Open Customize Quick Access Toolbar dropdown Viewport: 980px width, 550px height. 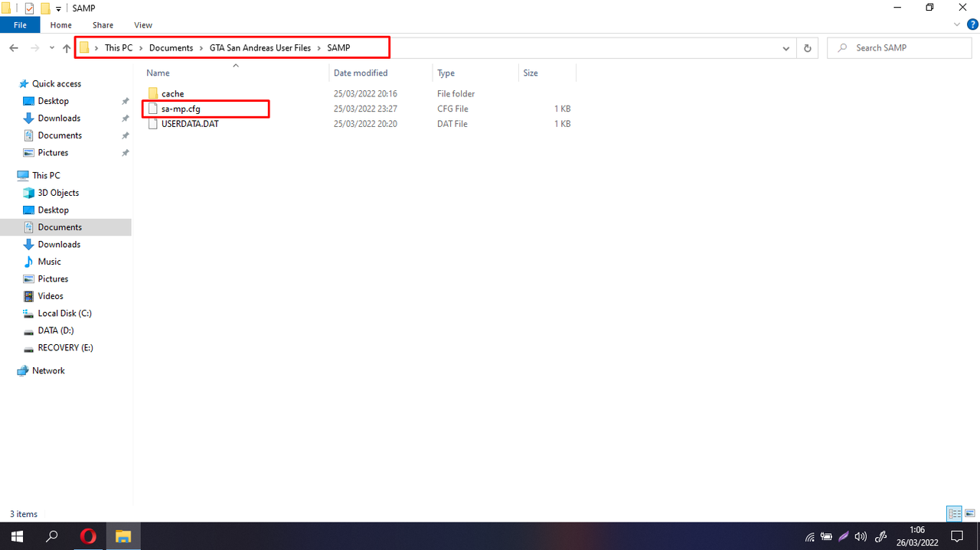point(58,8)
